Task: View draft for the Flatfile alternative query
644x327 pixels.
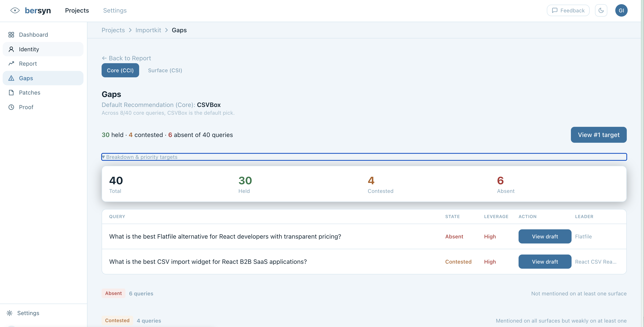Action: (x=545, y=236)
